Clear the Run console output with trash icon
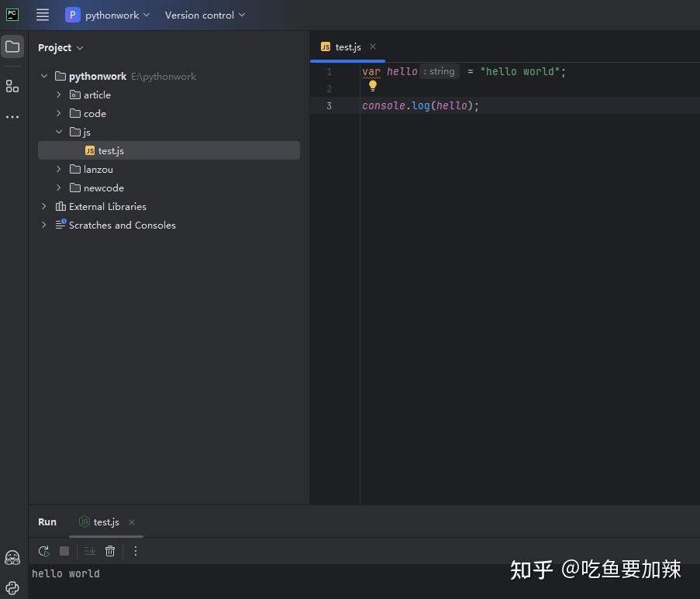This screenshot has height=599, width=700. 110,551
